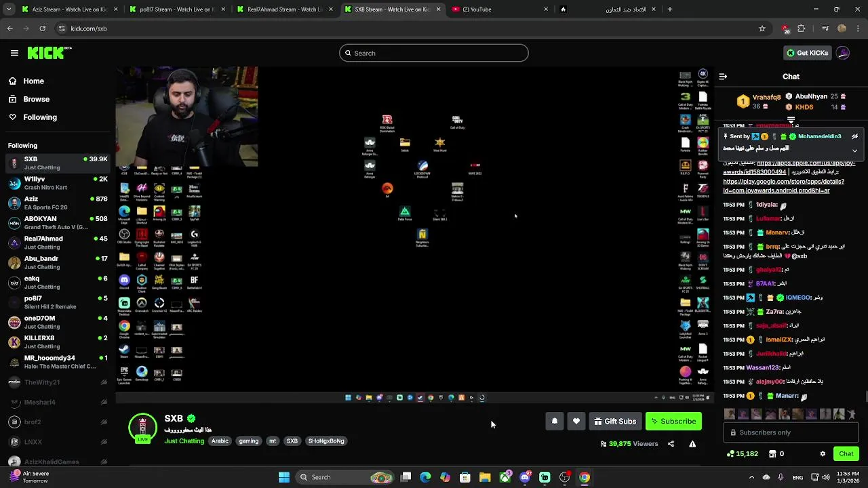The width and height of the screenshot is (868, 488).
Task: Open the hamburger sidebar menu
Action: pyautogui.click(x=14, y=53)
